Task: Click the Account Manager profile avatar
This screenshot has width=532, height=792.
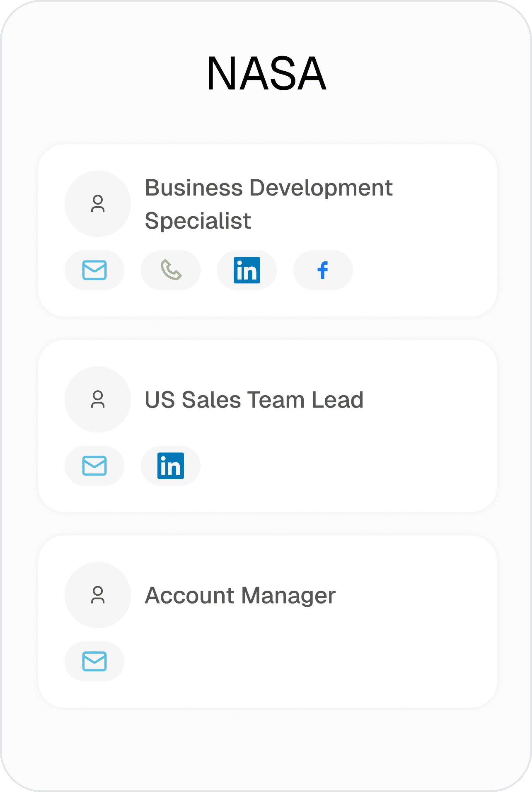Action: point(98,595)
